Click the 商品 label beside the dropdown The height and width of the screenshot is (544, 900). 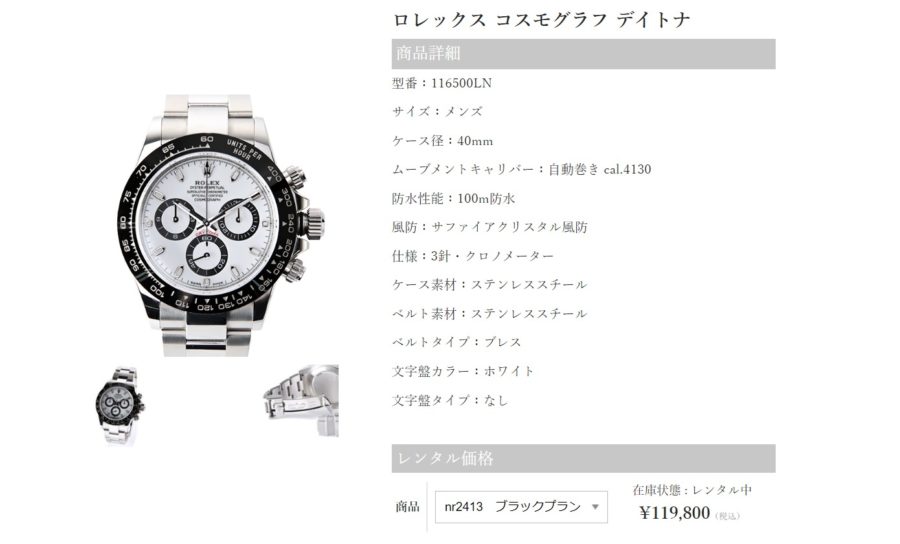408,507
